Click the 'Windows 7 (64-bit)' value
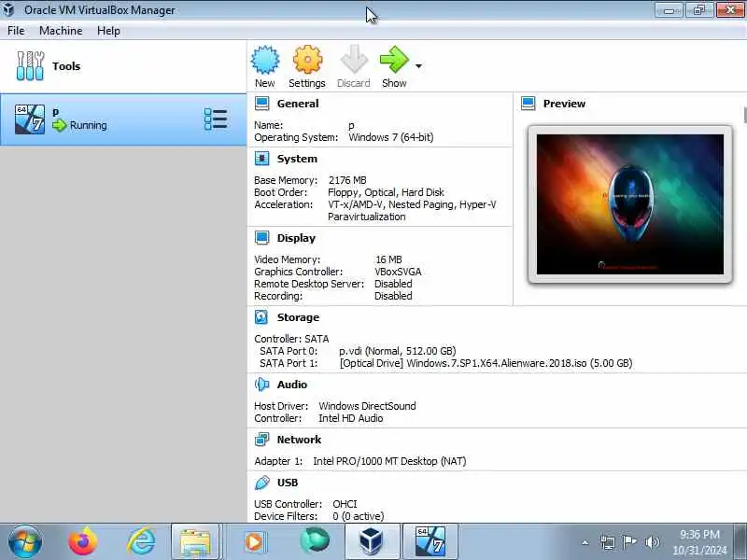 (390, 137)
